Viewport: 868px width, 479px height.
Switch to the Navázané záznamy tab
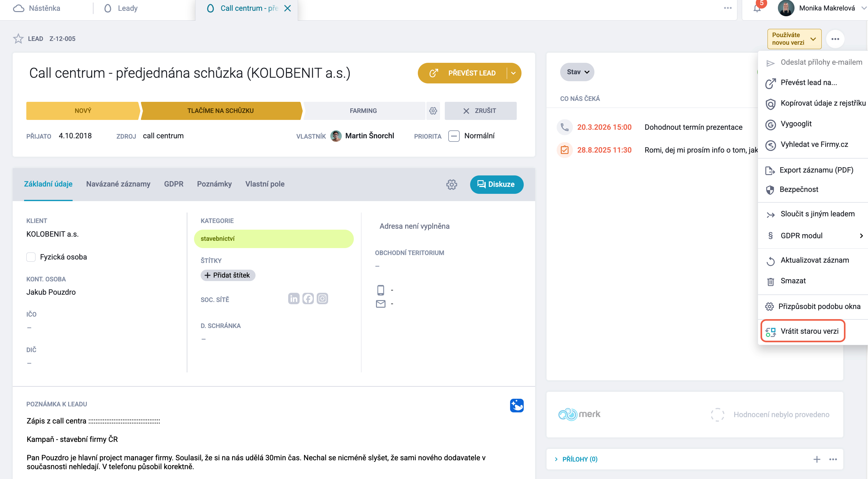pyautogui.click(x=118, y=184)
